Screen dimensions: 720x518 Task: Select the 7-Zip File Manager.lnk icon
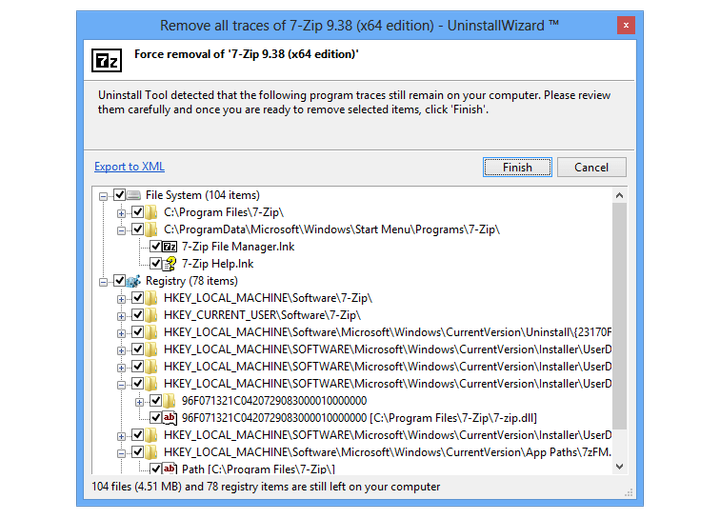(x=170, y=247)
